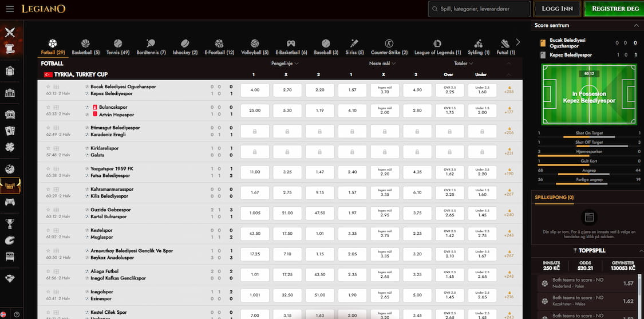Open the game controller sidebar icon
644x319 pixels.
[x=10, y=202]
